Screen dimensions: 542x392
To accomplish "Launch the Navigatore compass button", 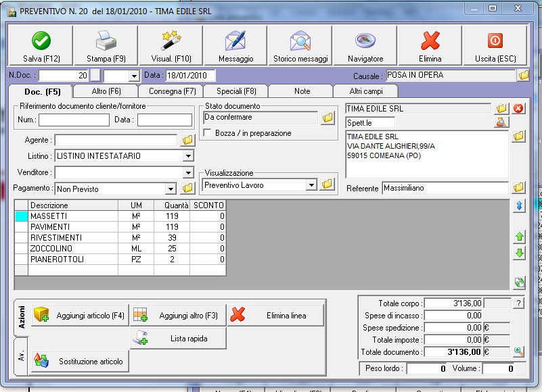I will tap(365, 46).
